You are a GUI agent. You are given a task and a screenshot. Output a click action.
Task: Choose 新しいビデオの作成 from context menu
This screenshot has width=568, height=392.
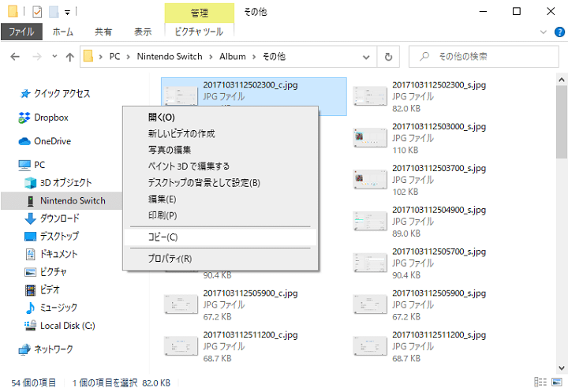[x=220, y=133]
